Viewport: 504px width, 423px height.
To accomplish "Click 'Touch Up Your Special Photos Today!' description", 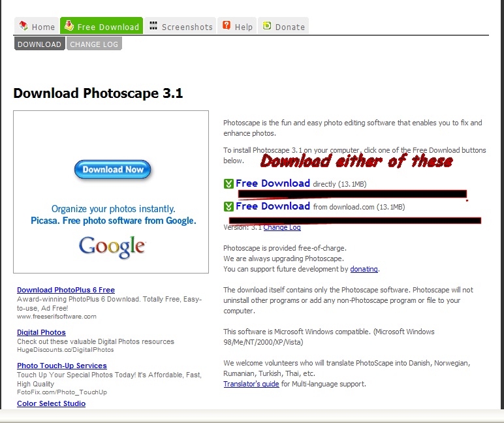I will (109, 380).
